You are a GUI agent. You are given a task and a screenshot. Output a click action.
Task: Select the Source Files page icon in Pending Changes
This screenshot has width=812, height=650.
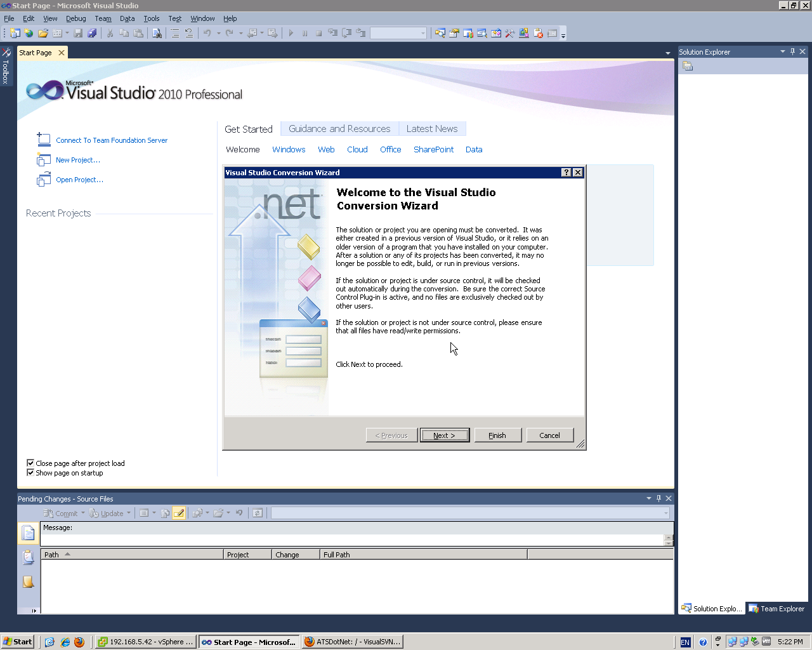pyautogui.click(x=28, y=533)
